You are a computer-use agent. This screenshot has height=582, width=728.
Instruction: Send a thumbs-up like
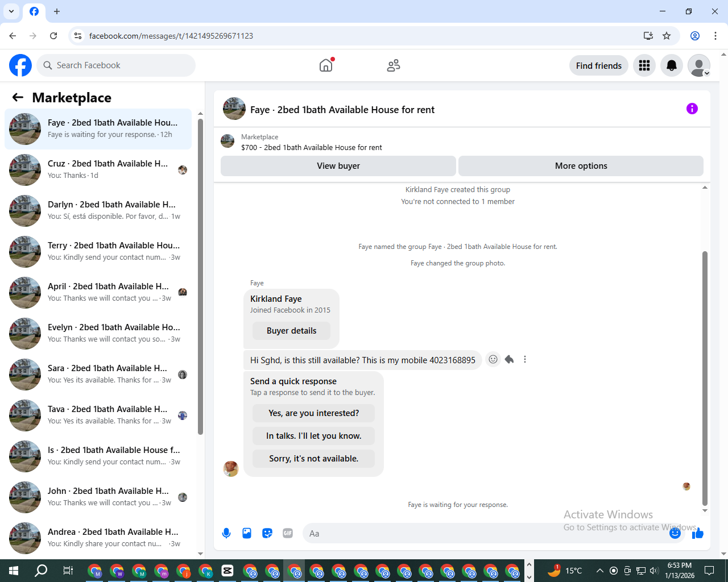point(698,533)
